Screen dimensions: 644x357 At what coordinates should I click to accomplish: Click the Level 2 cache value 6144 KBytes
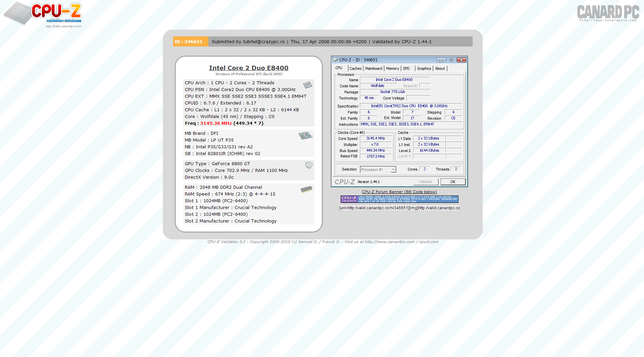429,150
